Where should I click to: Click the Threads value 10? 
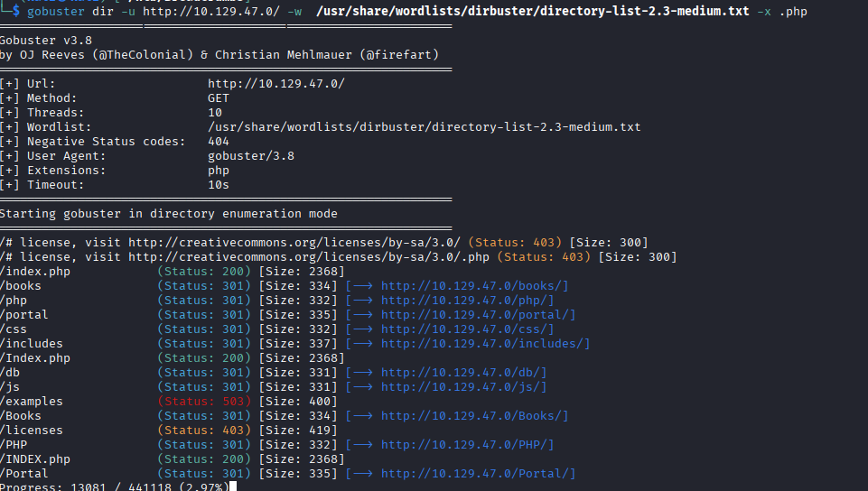click(215, 113)
